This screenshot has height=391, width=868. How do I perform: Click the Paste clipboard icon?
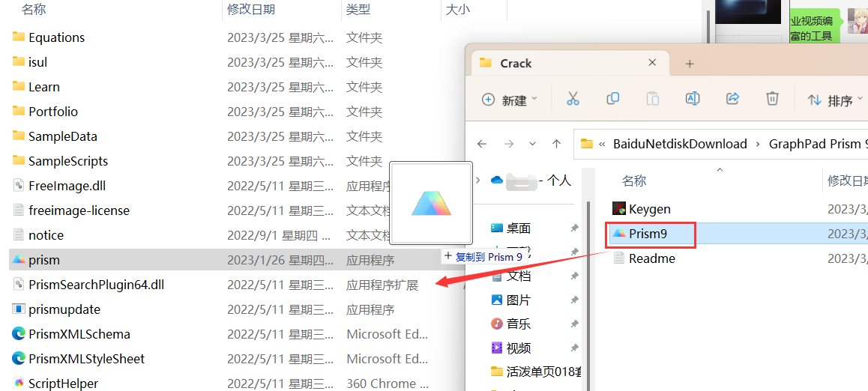653,99
